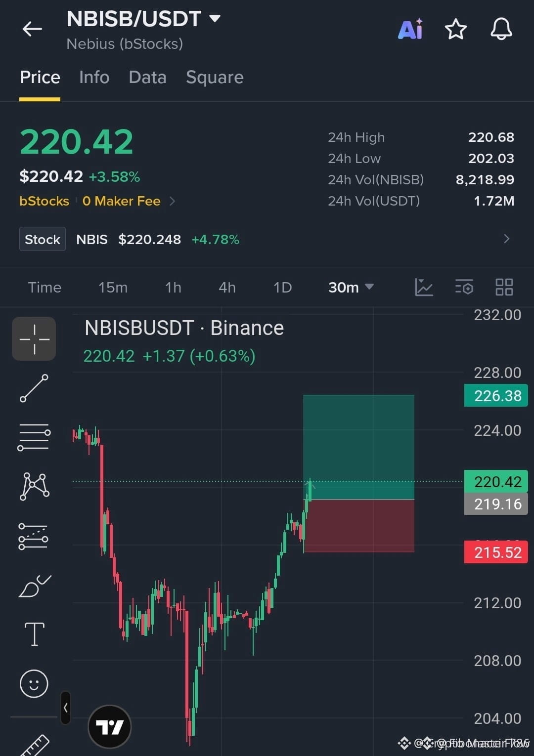
Task: Expand the chevron next to 0 Maker Fee
Action: coord(172,201)
